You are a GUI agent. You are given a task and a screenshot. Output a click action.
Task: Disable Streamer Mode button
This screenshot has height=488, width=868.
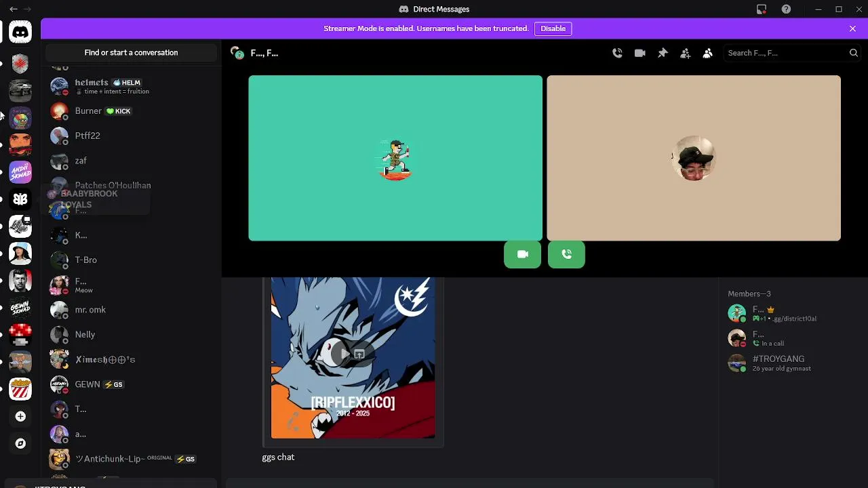click(553, 28)
